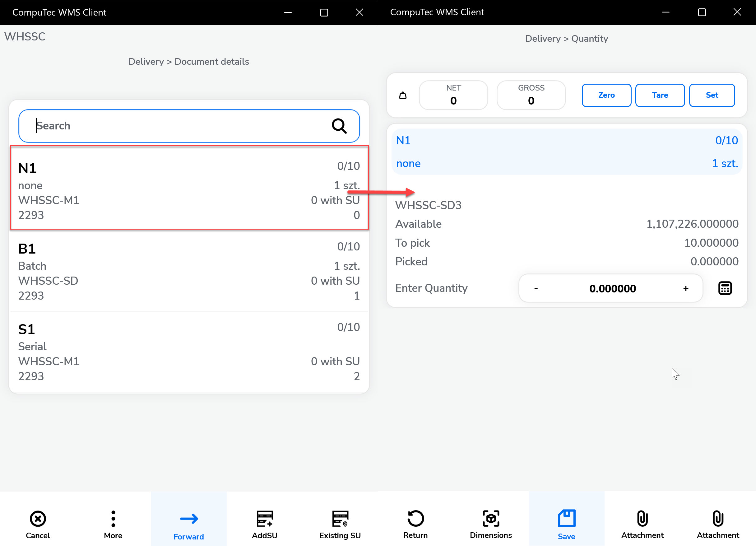
Task: Open the calculator keypad icon
Action: click(x=725, y=288)
